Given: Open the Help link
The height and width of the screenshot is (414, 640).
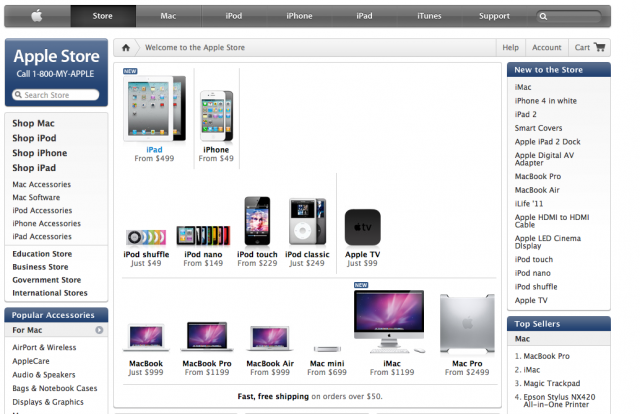Looking at the screenshot, I should click(x=511, y=47).
